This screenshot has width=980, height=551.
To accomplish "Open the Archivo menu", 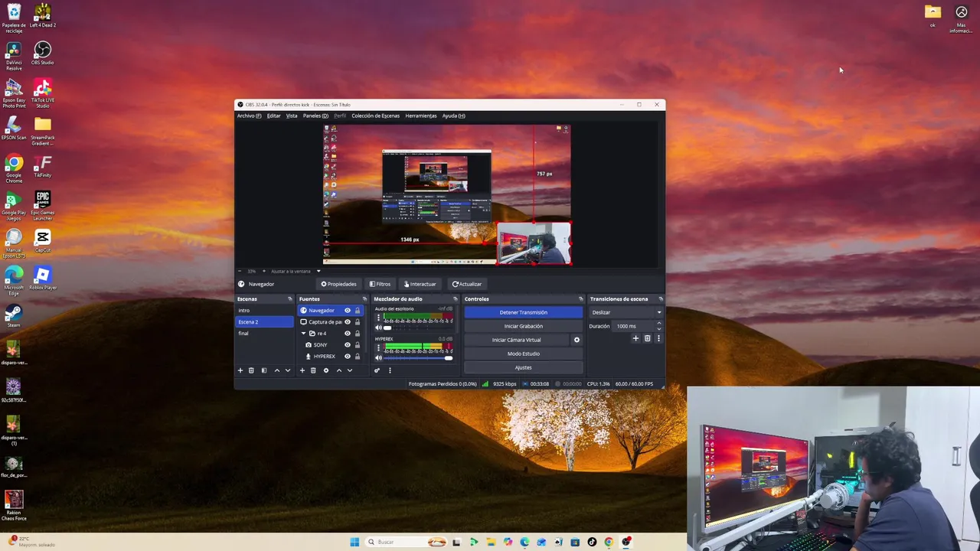I will [x=249, y=116].
